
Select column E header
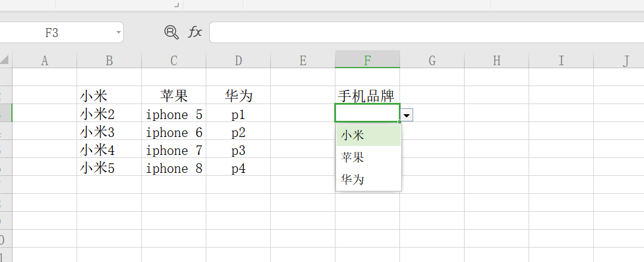[303, 61]
